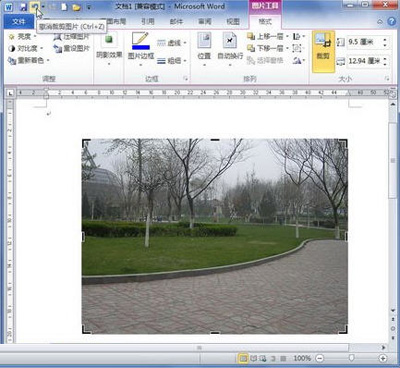
Task: Open the 文件 (File) tab
Action: point(19,22)
